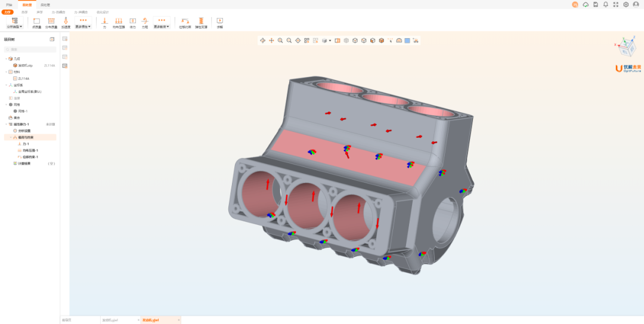Click the zoom out magnifier icon
Screen dimensions: 644x324
pyautogui.click(x=289, y=41)
